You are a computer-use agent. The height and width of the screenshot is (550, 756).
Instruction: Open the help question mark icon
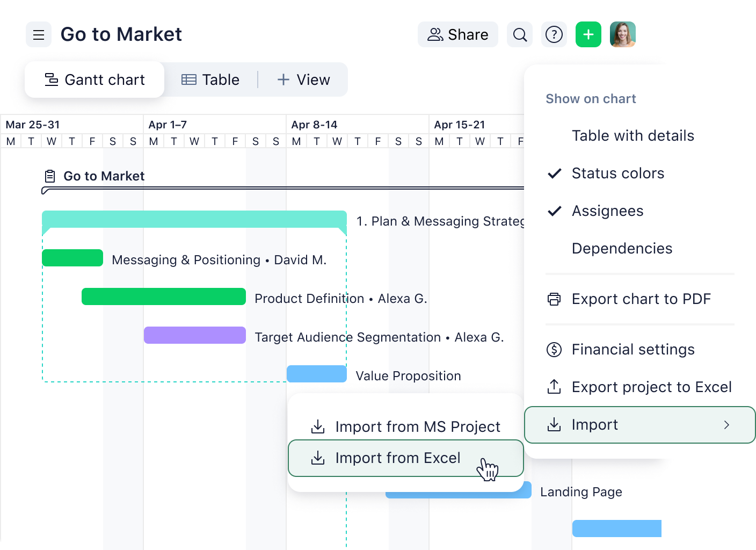pos(554,34)
